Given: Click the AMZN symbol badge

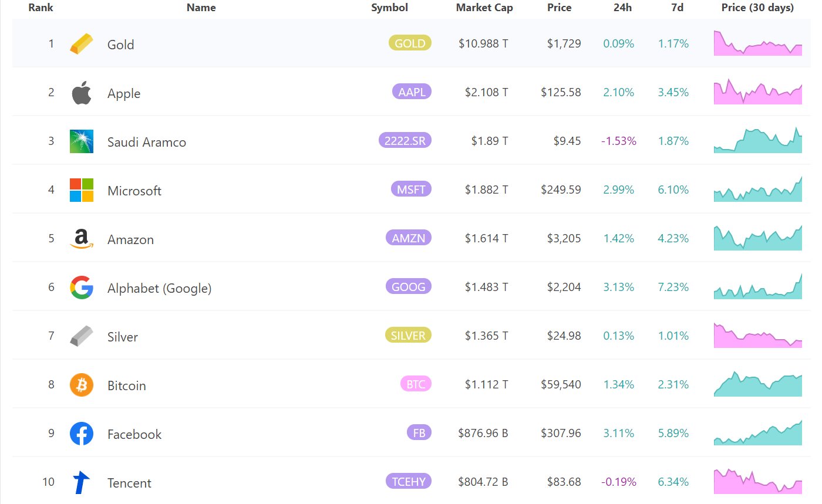Looking at the screenshot, I should (x=409, y=238).
